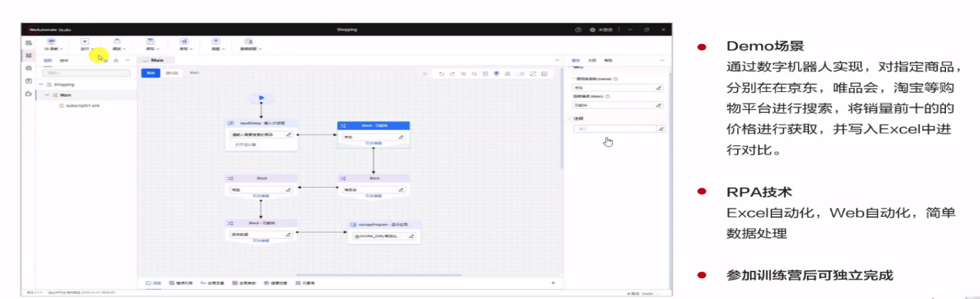Click the blue location marker canvas icon
This screenshot has height=299, width=980.
(497, 73)
